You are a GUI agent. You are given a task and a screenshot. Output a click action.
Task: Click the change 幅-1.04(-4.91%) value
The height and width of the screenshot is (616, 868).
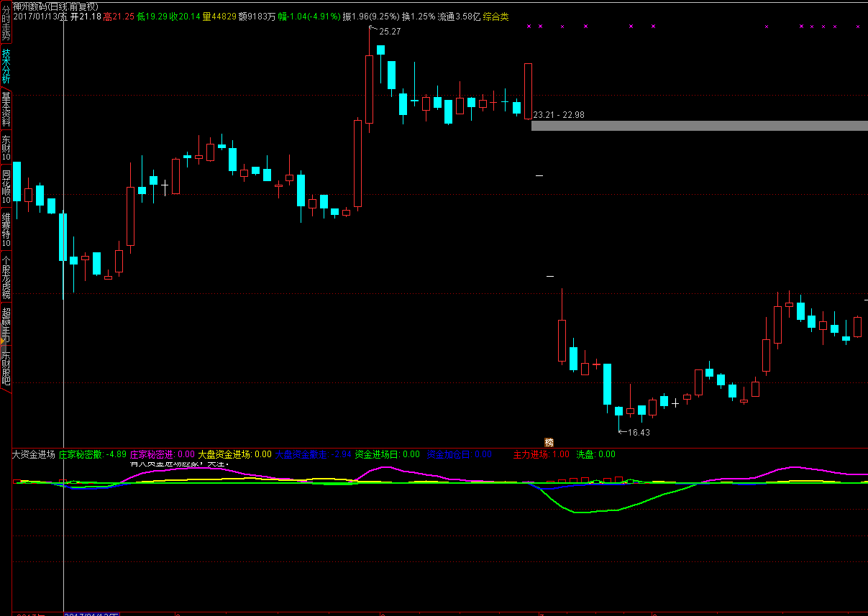(x=309, y=17)
